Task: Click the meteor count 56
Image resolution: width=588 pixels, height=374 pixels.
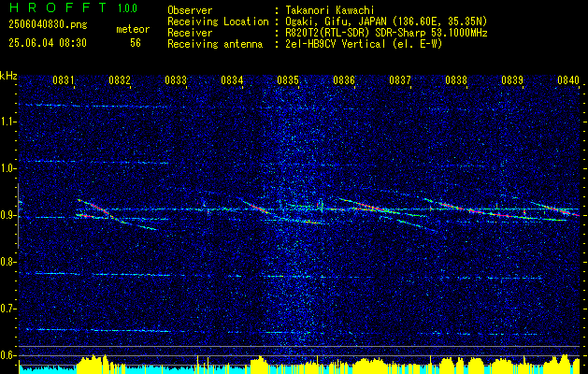Action: click(x=136, y=43)
